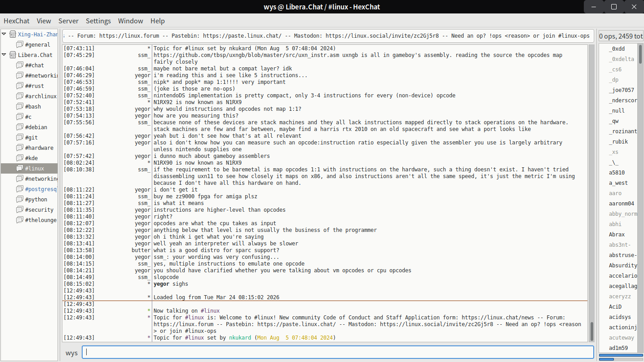Image resolution: width=644 pixels, height=362 pixels.
Task: Open the View menu
Action: (44, 21)
